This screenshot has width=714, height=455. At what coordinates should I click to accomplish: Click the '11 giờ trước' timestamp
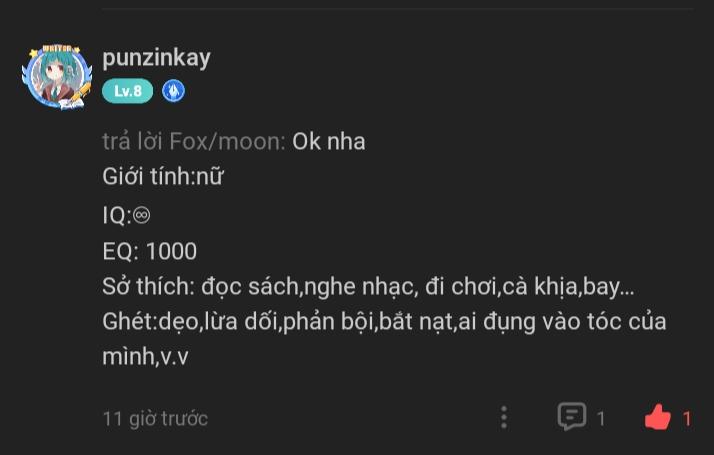coord(155,418)
